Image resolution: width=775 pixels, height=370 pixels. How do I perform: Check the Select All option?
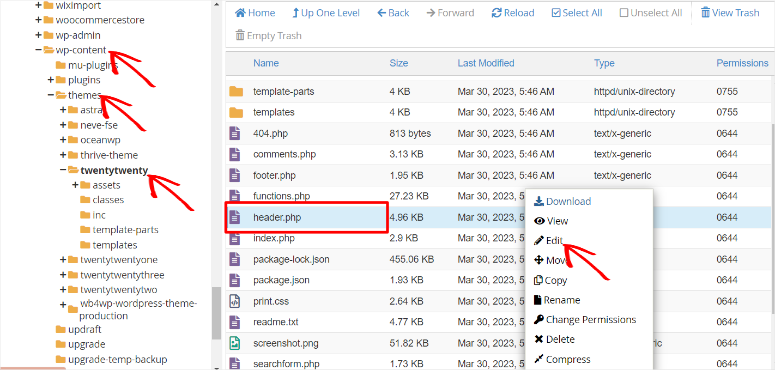point(577,13)
